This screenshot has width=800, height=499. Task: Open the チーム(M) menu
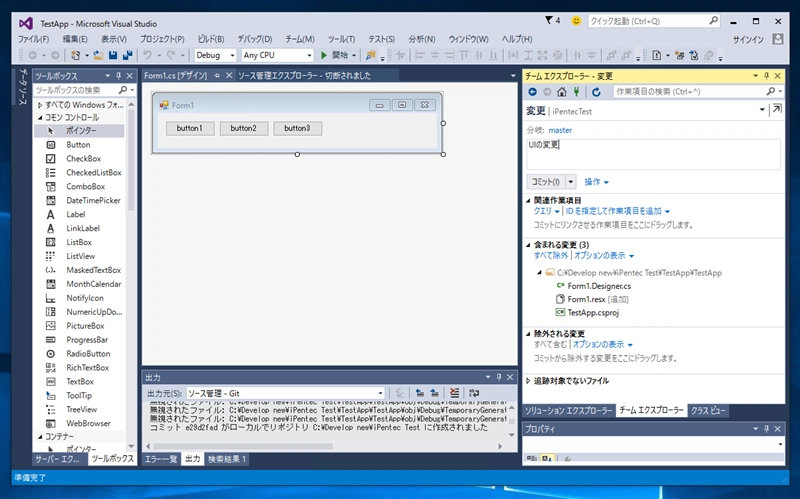click(299, 39)
